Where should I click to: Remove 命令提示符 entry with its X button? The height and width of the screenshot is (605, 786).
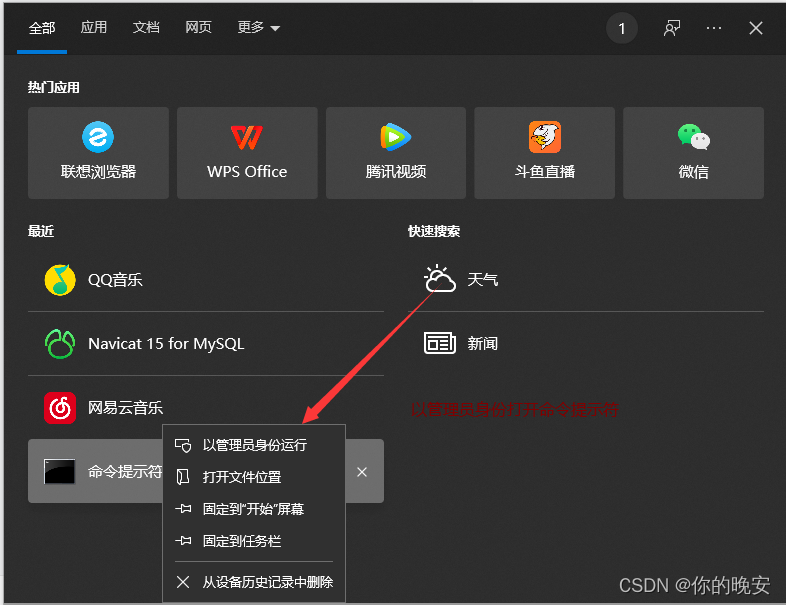pyautogui.click(x=362, y=472)
